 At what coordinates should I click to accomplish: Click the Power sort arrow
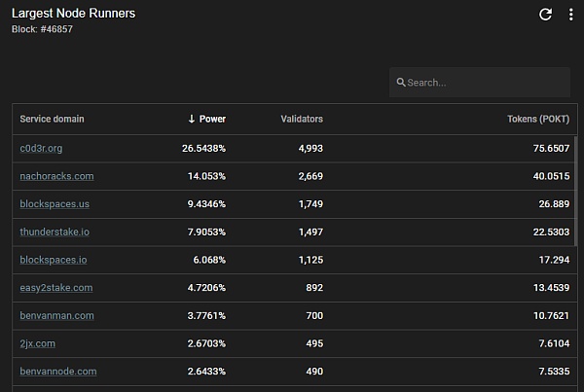click(192, 119)
